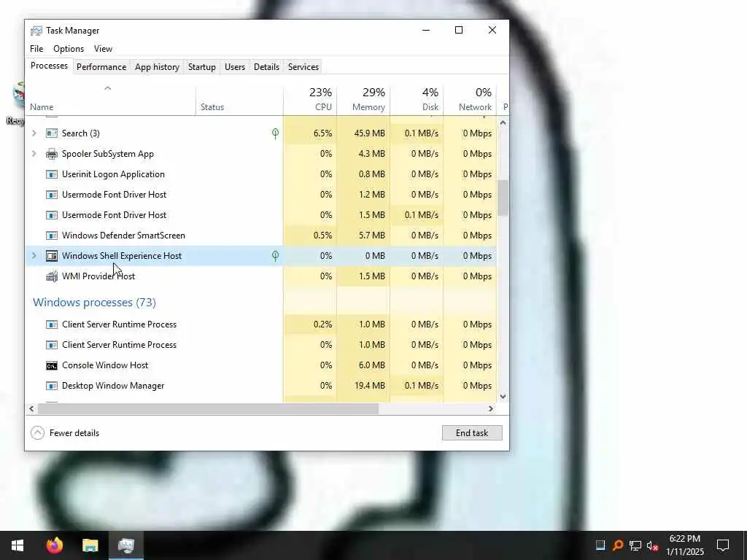Select the Console Window Host process
747x560 pixels.
261,365
